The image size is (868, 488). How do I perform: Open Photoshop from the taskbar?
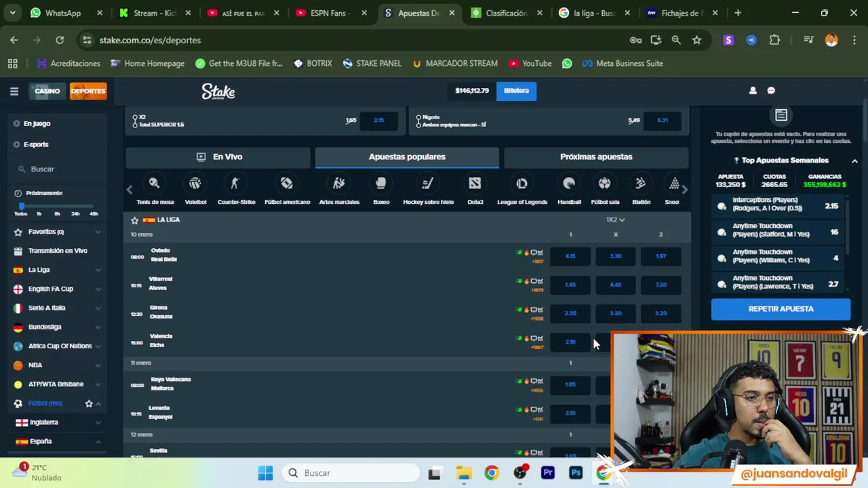click(x=576, y=472)
